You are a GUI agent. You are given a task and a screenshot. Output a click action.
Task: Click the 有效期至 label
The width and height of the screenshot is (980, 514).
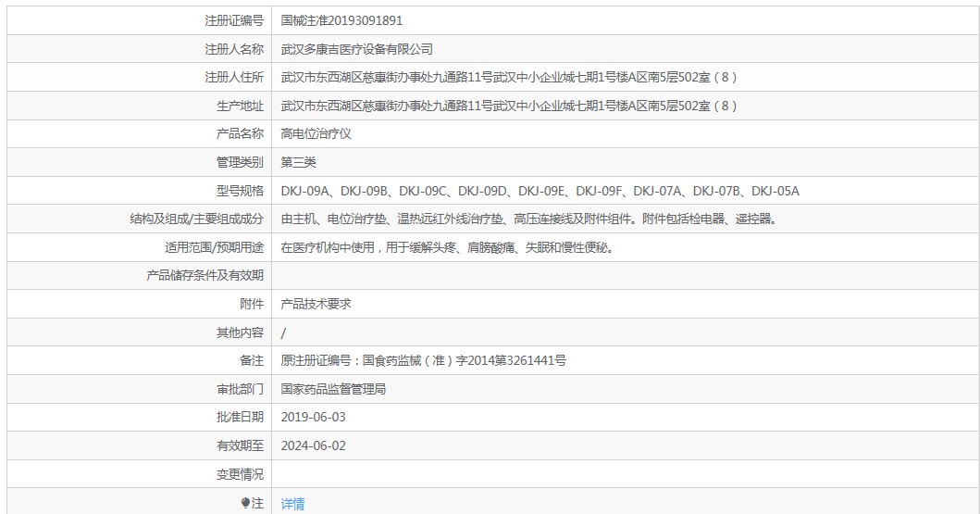tap(240, 445)
